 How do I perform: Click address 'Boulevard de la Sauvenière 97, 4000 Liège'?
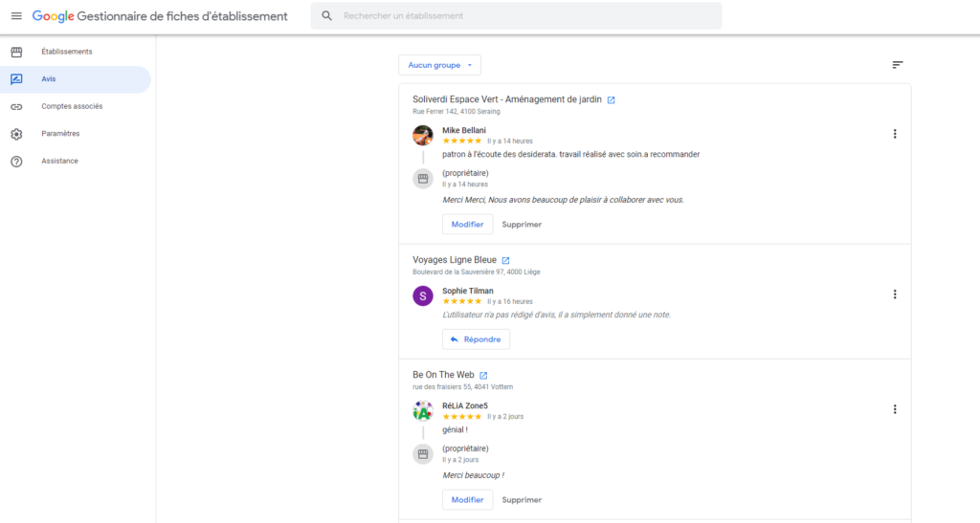[x=477, y=272]
